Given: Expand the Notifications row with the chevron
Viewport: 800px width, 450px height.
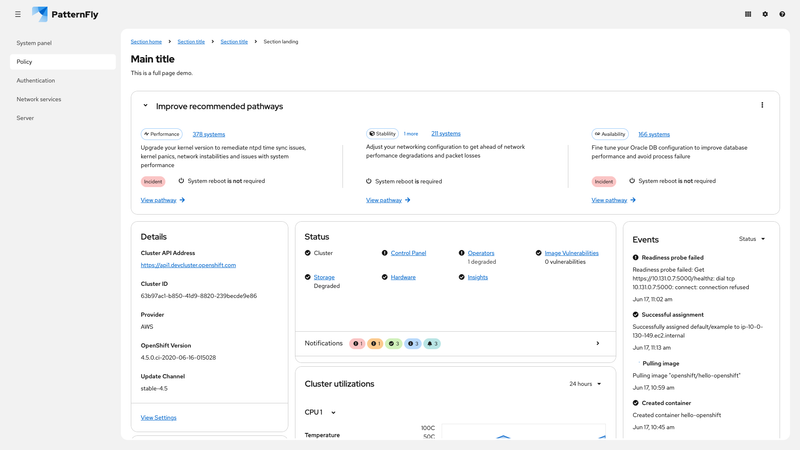Looking at the screenshot, I should (598, 343).
